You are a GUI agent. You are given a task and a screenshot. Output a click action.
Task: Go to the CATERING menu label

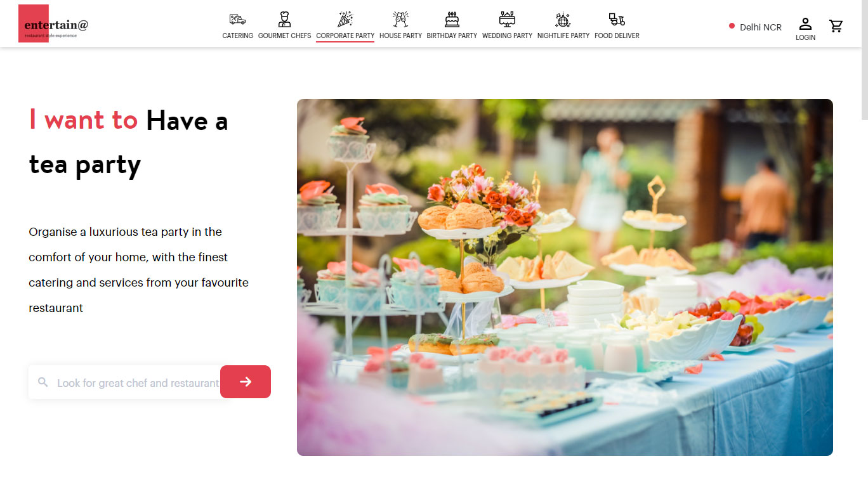pos(238,36)
